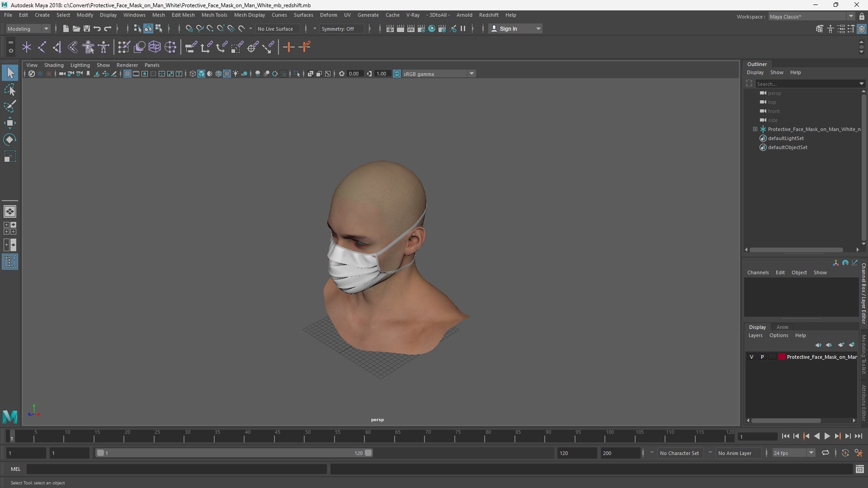The width and height of the screenshot is (868, 488).
Task: Toggle pause Viewport 2.0 icon
Action: pos(463,28)
